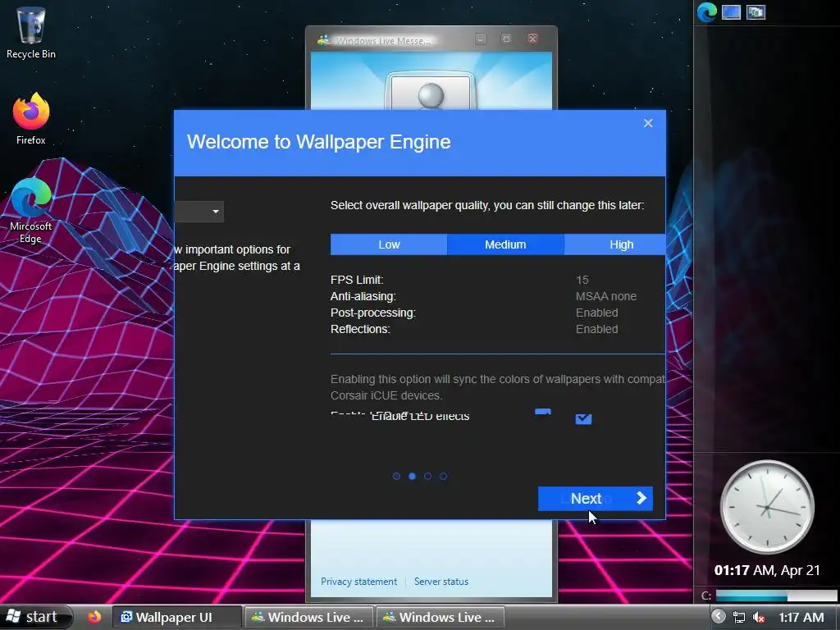Switch to first Windows Live taskbar button

point(308,617)
